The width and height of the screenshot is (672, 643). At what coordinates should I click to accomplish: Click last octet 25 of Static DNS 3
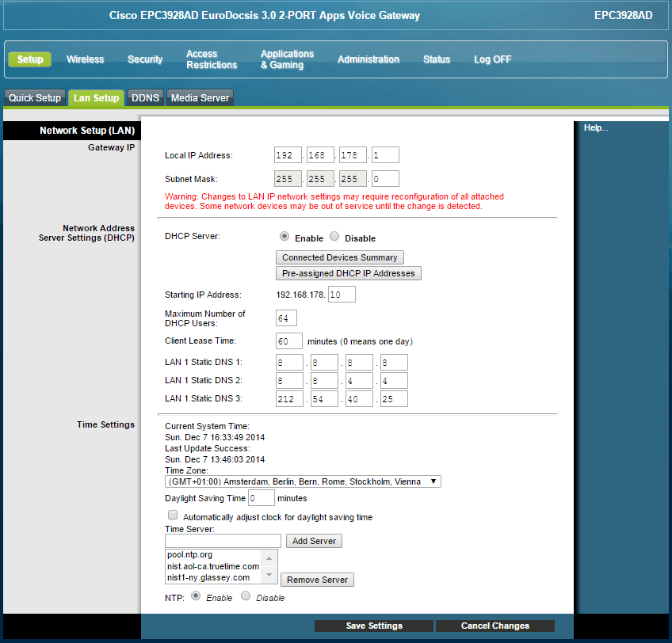[x=394, y=399]
